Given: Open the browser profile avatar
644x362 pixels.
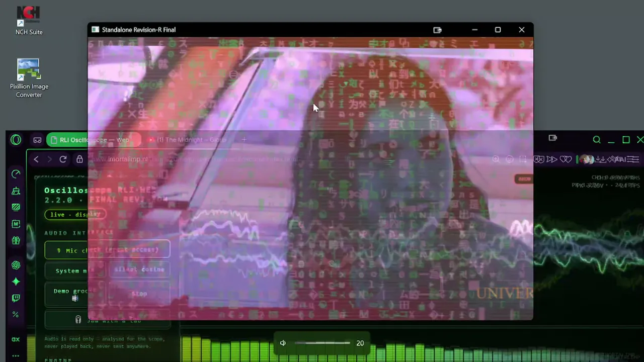Looking at the screenshot, I should pyautogui.click(x=587, y=159).
